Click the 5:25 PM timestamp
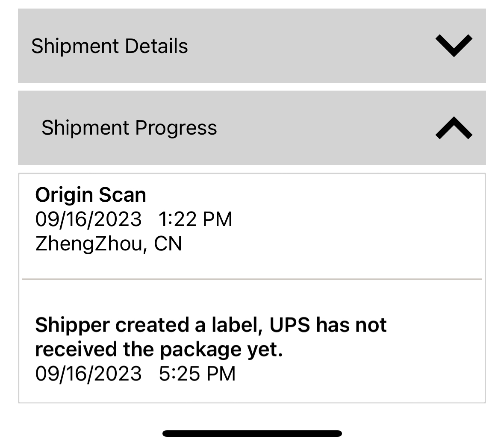This screenshot has width=504, height=447. 197,374
